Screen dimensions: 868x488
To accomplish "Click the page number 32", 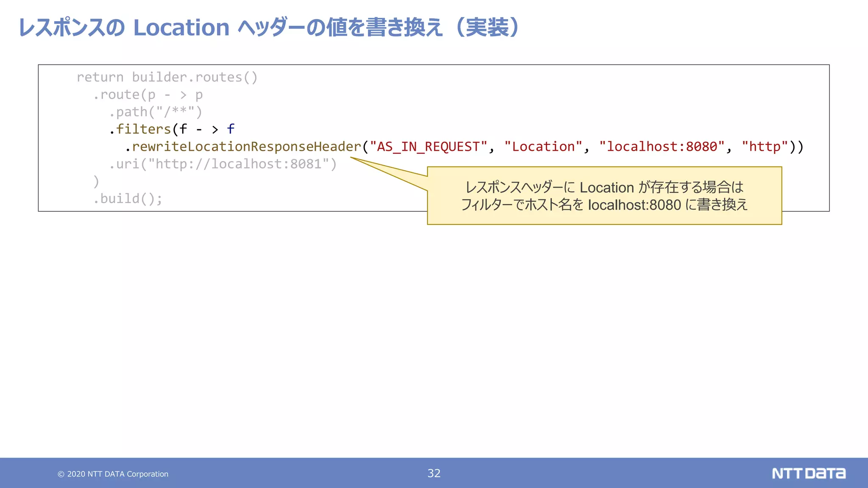I will [x=434, y=473].
